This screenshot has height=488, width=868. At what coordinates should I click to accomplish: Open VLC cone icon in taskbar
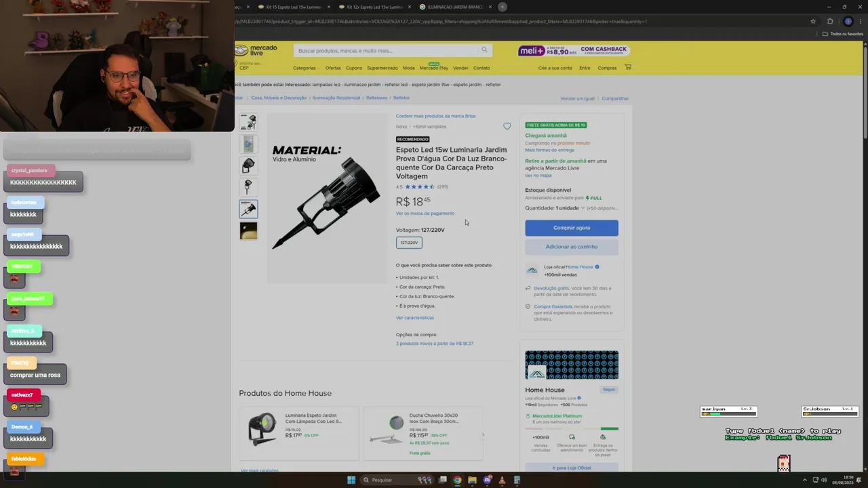[502, 480]
